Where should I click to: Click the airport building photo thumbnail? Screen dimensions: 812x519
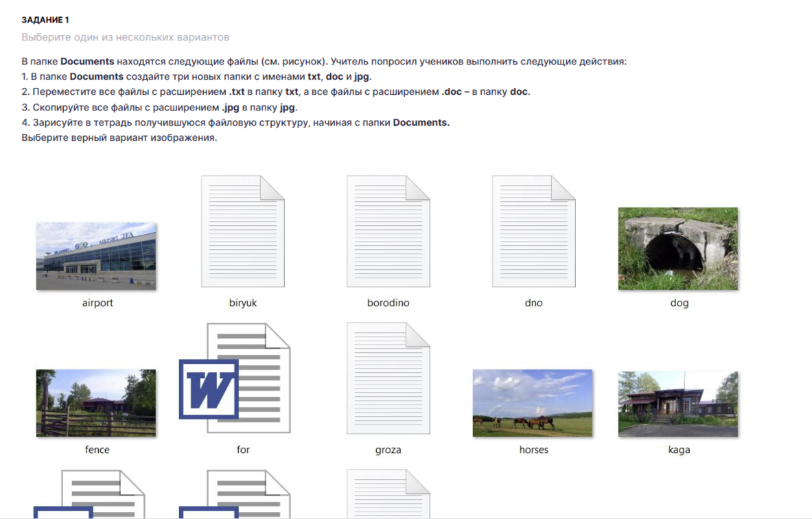coord(96,256)
